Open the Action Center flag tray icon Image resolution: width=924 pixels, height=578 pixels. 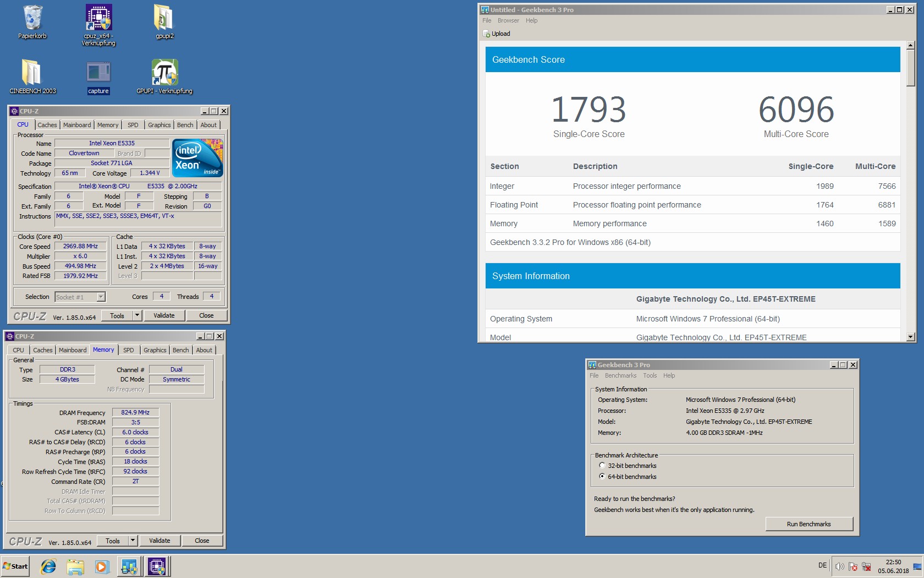[x=853, y=566]
